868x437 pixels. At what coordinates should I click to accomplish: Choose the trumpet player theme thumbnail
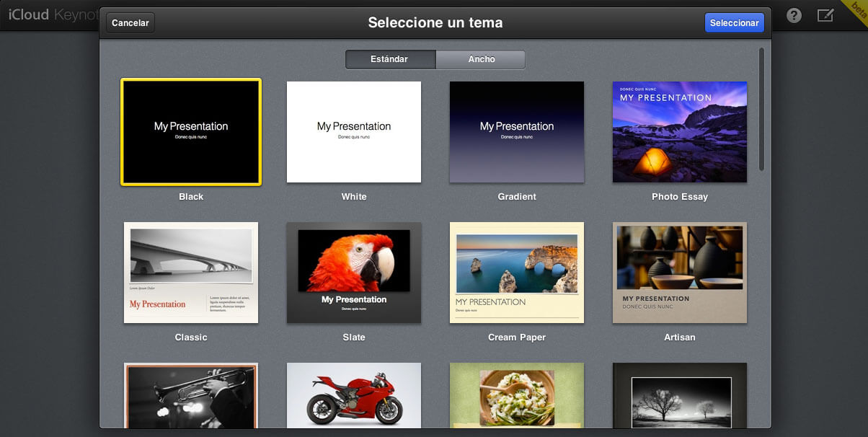(191, 396)
